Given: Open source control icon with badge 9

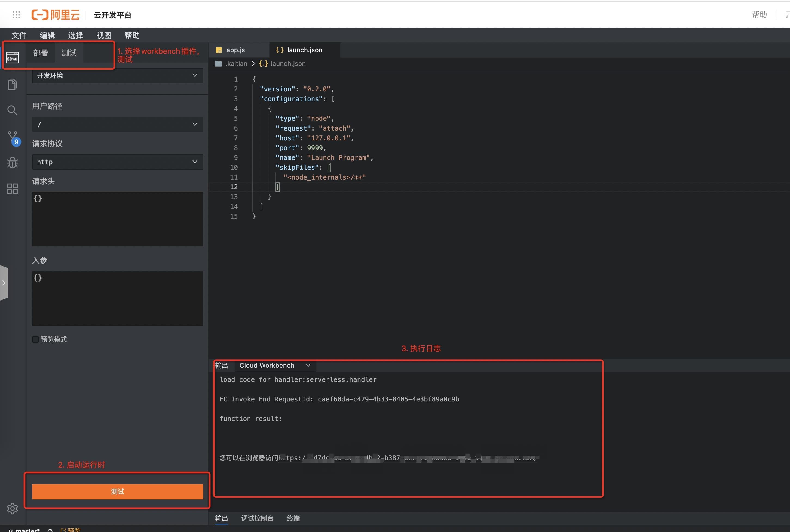Looking at the screenshot, I should [14, 138].
